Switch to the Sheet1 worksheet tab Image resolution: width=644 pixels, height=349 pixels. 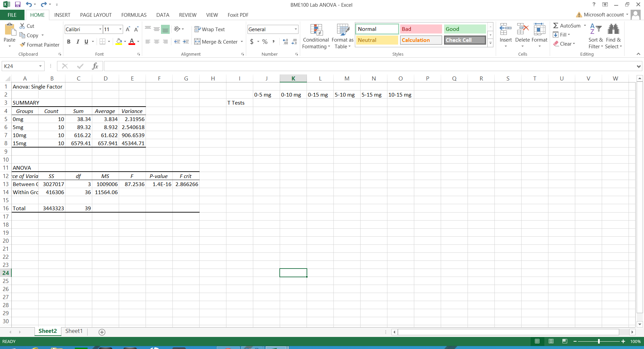[74, 331]
